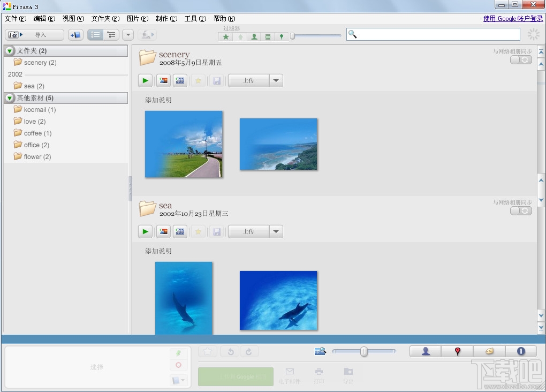Filter to show photos with faces
Viewport: 546px width, 392px height.
coord(254,36)
